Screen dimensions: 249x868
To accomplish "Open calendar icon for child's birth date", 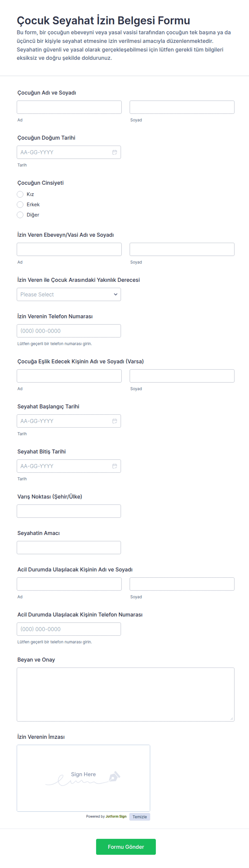I will (114, 152).
